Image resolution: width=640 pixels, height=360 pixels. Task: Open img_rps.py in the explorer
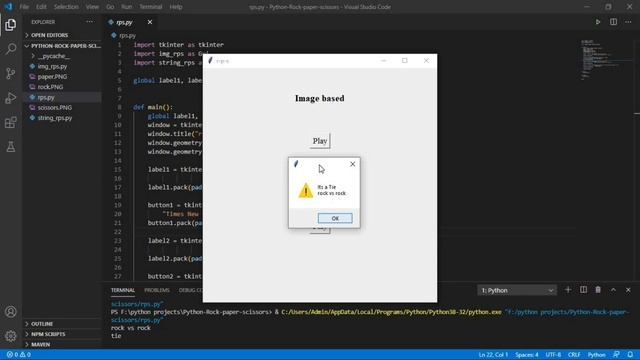pos(52,66)
